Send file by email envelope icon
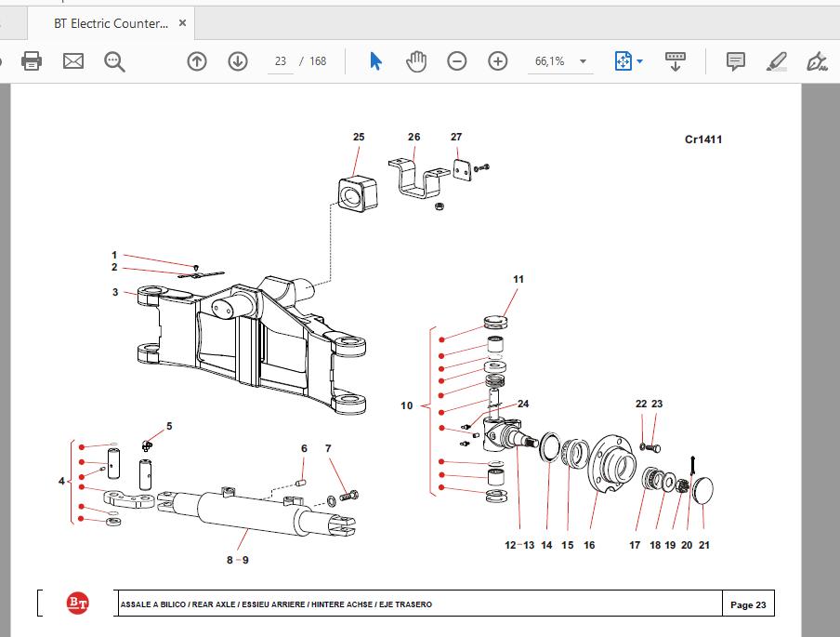Screen dimensions: 840x637 (x=72, y=61)
